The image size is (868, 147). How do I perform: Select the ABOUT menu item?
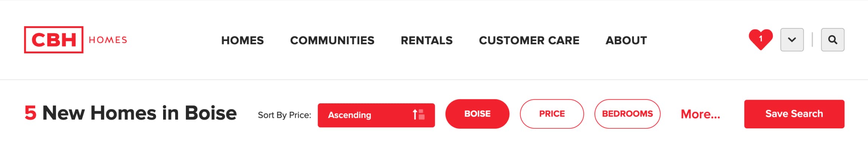626,40
